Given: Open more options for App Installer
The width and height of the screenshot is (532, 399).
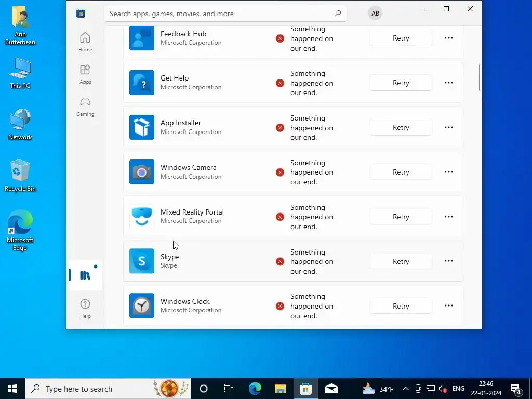Looking at the screenshot, I should [x=448, y=127].
